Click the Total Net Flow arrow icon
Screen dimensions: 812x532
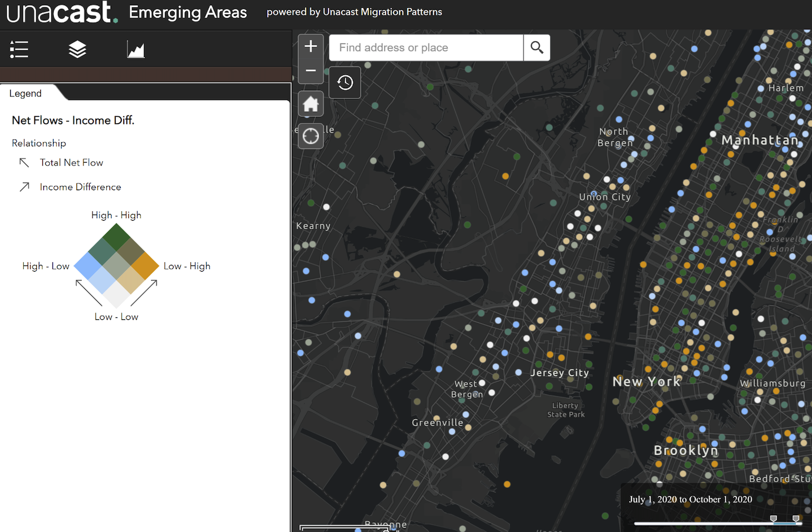[x=24, y=163]
